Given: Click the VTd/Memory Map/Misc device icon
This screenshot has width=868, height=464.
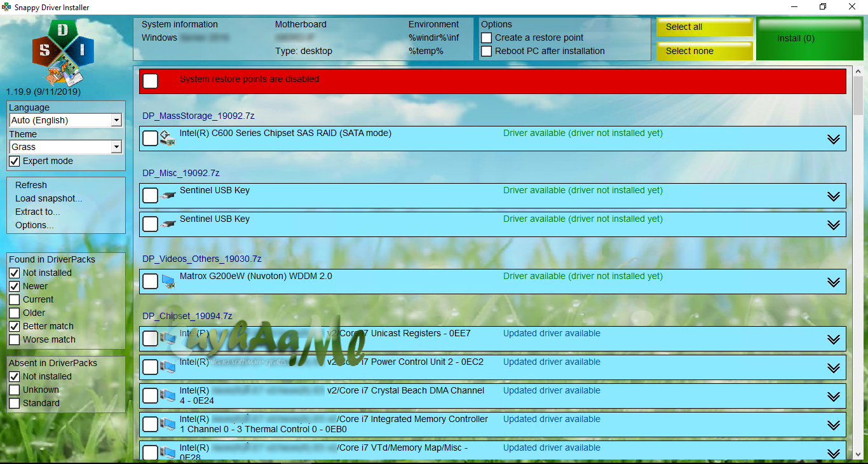Looking at the screenshot, I should click(168, 453).
